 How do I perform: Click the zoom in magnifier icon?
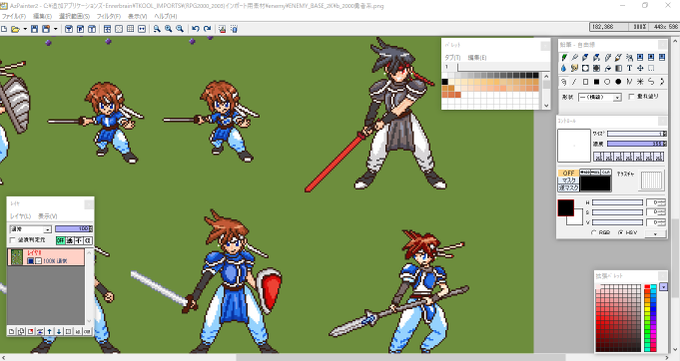pyautogui.click(x=168, y=29)
